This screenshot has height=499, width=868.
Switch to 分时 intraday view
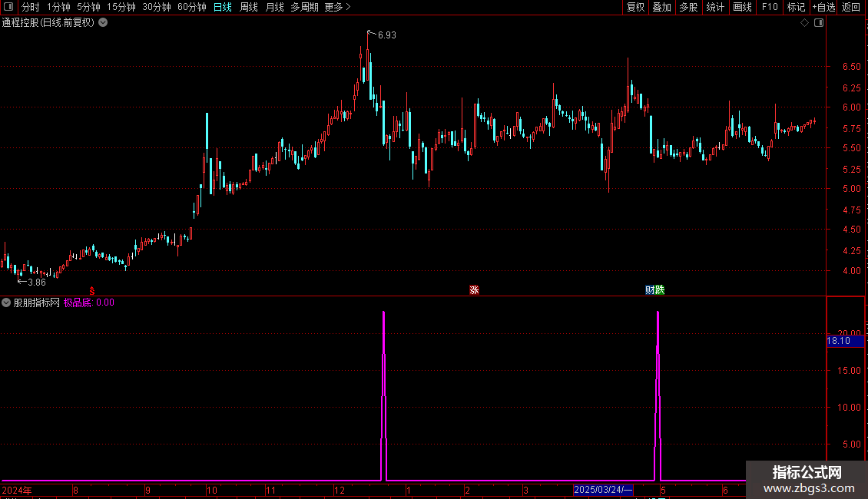click(x=31, y=7)
